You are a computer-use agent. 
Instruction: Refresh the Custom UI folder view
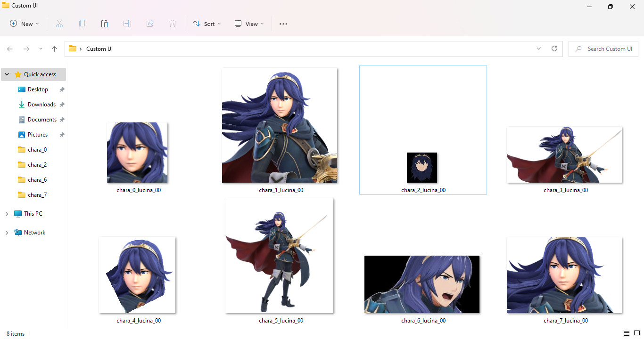coord(554,48)
